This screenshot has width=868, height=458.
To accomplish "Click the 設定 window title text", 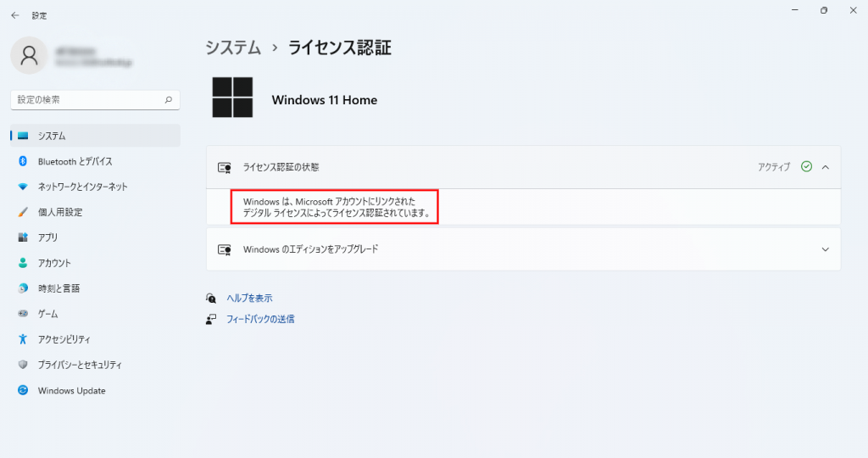I will pos(39,15).
